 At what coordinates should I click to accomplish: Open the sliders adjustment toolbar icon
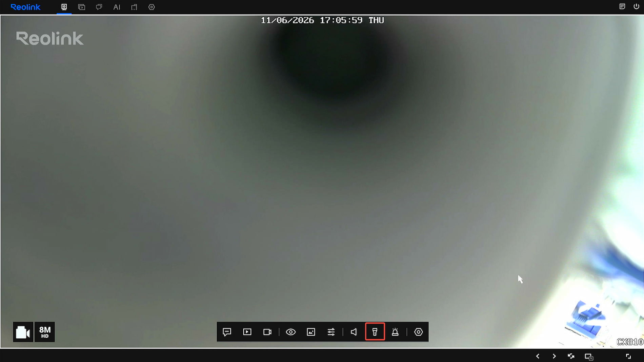(x=331, y=332)
